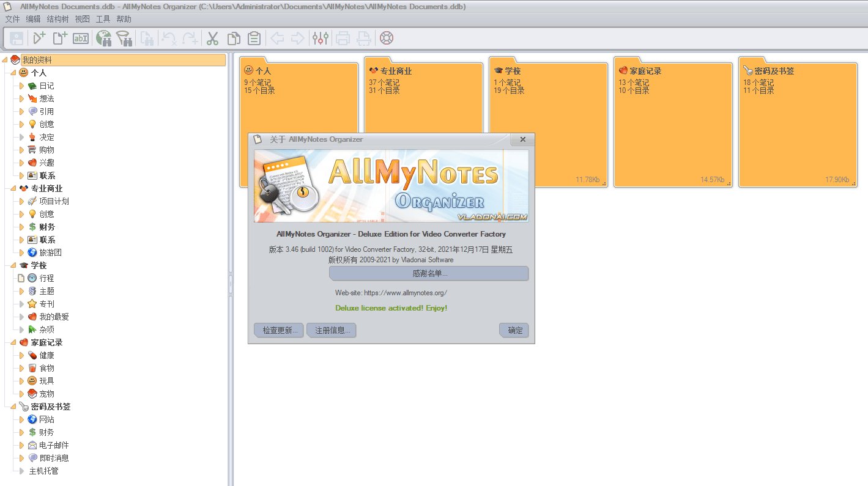Click the Print toolbar icon
The width and height of the screenshot is (868, 486).
(343, 39)
